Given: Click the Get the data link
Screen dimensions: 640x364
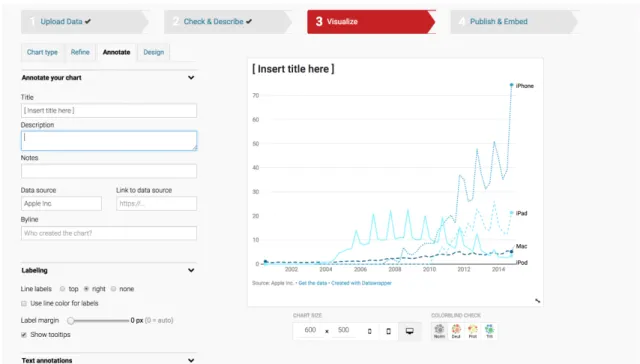Looking at the screenshot, I should tap(313, 283).
